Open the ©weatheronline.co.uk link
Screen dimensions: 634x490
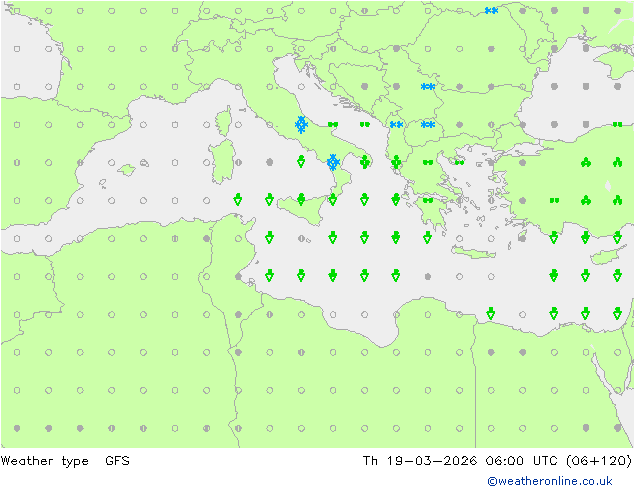tap(549, 481)
